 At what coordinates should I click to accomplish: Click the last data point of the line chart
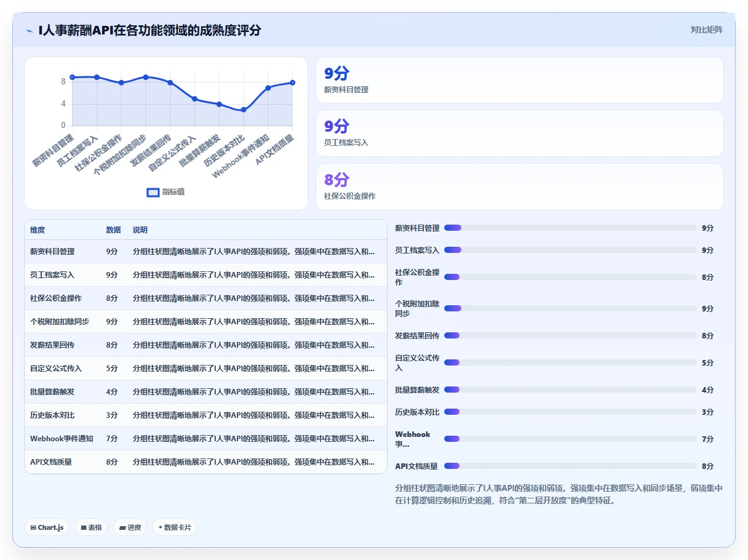(292, 82)
